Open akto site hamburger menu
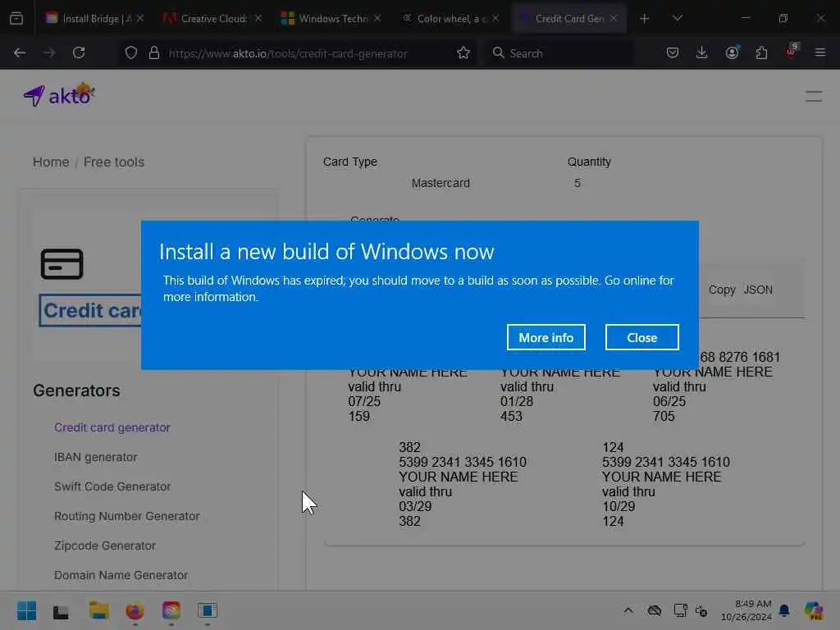 click(x=813, y=97)
